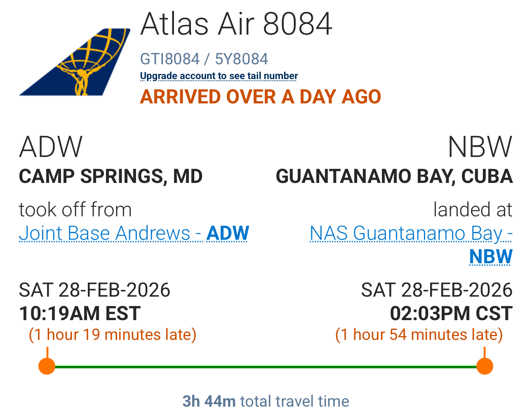Image resolution: width=532 pixels, height=419 pixels.
Task: Click the green flight progress line
Action: point(266,366)
